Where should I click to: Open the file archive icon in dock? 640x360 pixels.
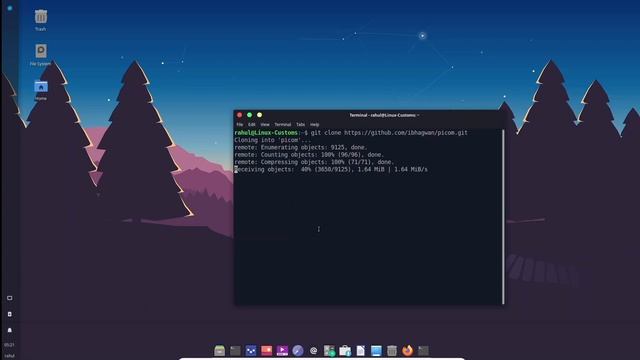tap(220, 350)
